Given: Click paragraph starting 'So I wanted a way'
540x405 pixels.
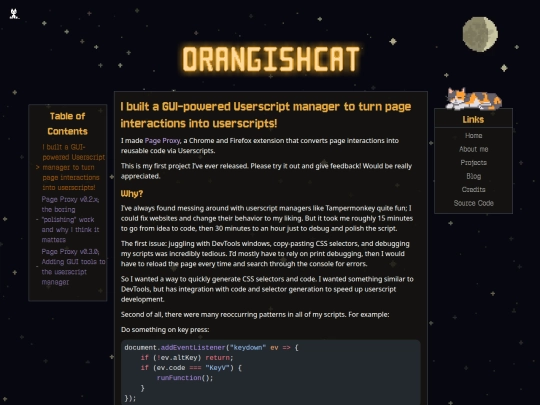Looking at the screenshot, I should tap(267, 289).
